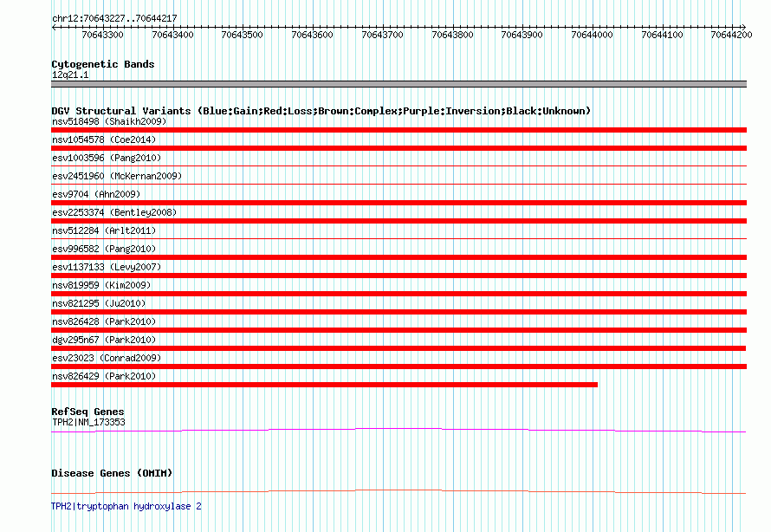Viewport: 771px width, 532px height.
Task: Click the chr12:70643227..70644217 region label
Action: (x=114, y=19)
